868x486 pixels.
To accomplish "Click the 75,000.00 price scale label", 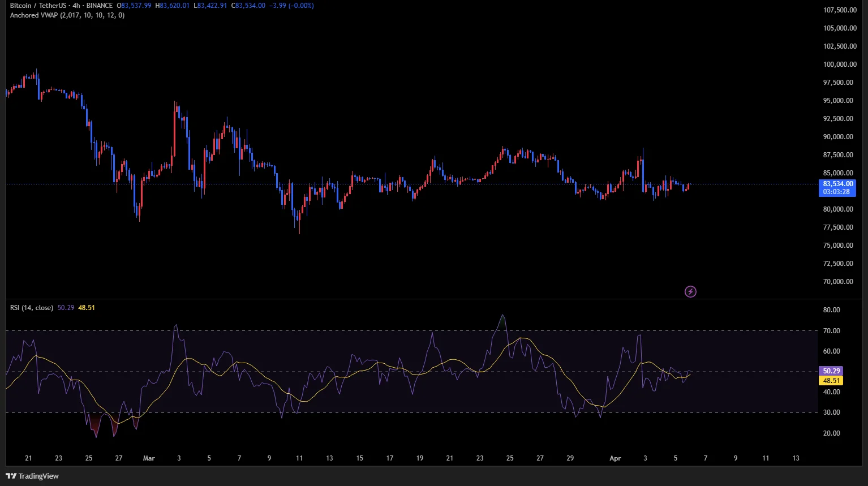I will point(838,246).
